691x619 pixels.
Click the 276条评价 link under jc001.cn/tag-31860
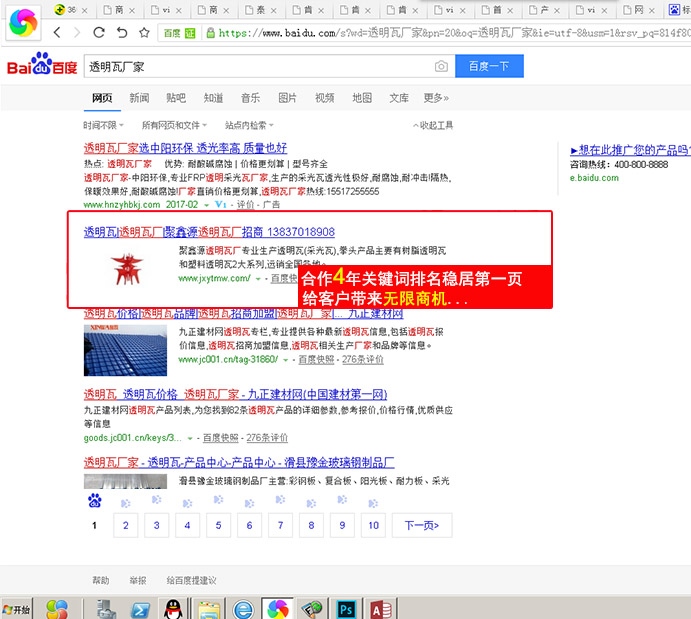coord(363,360)
